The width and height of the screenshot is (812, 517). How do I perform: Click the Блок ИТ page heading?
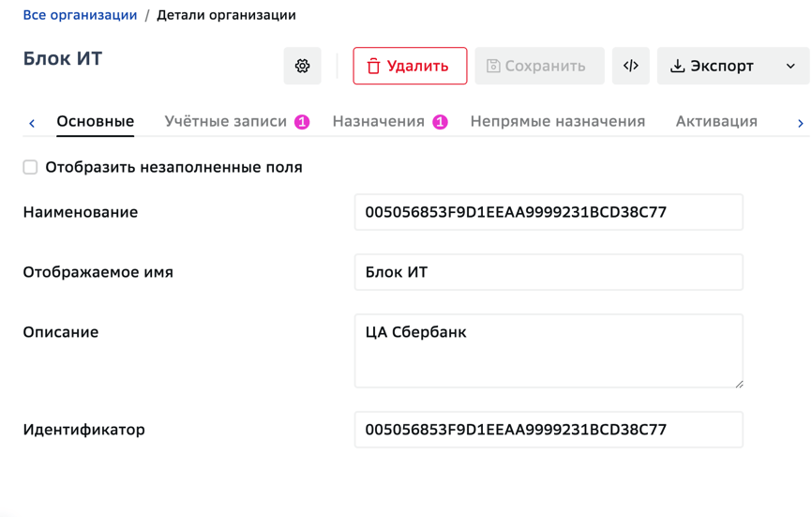(63, 58)
